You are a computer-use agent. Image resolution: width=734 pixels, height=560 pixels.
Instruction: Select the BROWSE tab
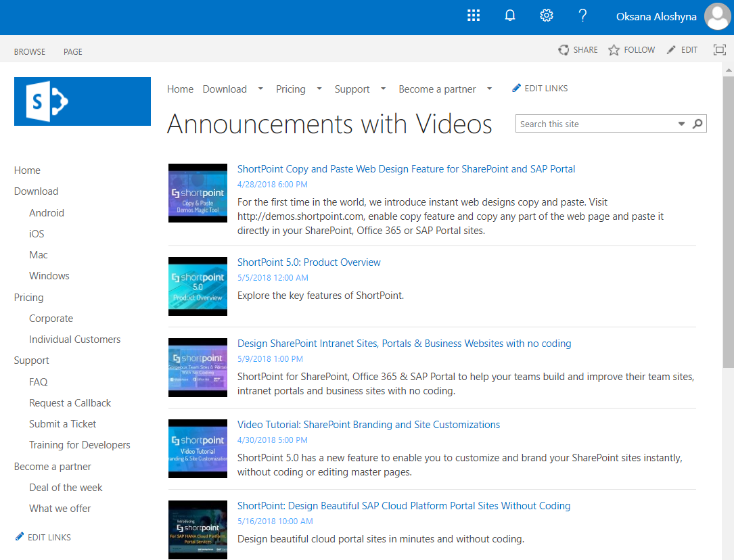[29, 51]
